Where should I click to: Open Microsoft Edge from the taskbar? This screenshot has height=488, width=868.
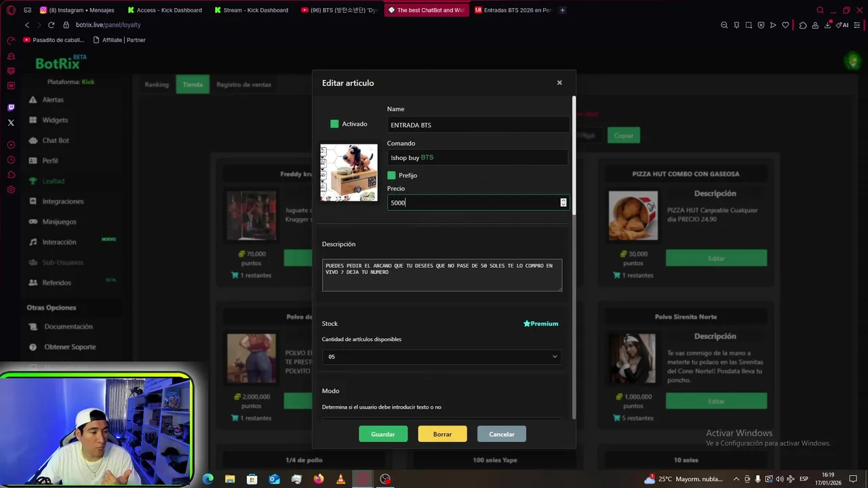[x=208, y=479]
